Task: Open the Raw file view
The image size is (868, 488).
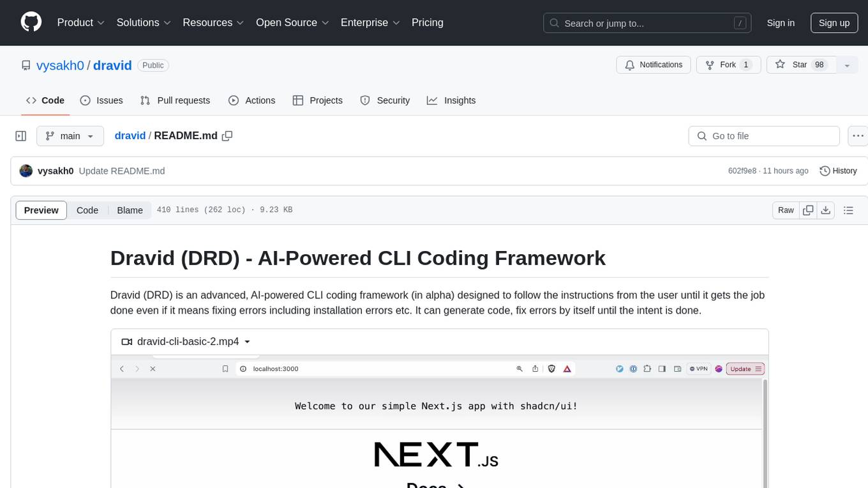Action: pyautogui.click(x=786, y=210)
